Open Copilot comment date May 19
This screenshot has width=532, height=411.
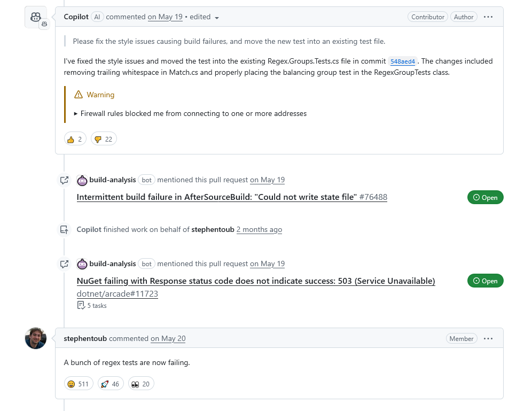pyautogui.click(x=165, y=17)
